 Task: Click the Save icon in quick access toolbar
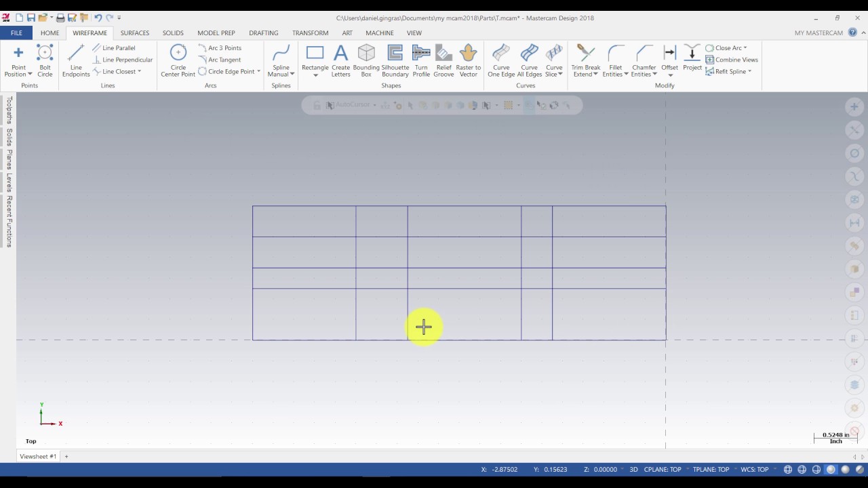pos(31,18)
